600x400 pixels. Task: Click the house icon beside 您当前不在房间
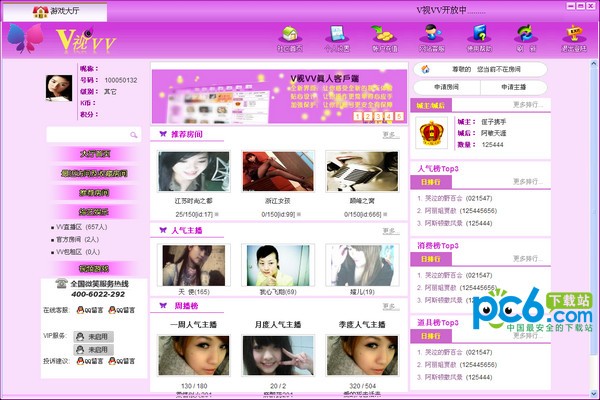(x=426, y=69)
